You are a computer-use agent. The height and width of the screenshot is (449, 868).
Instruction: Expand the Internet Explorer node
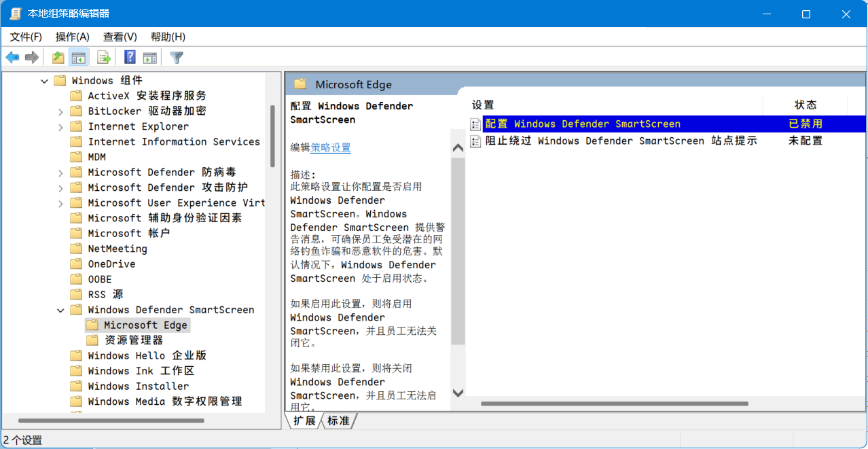click(x=60, y=126)
